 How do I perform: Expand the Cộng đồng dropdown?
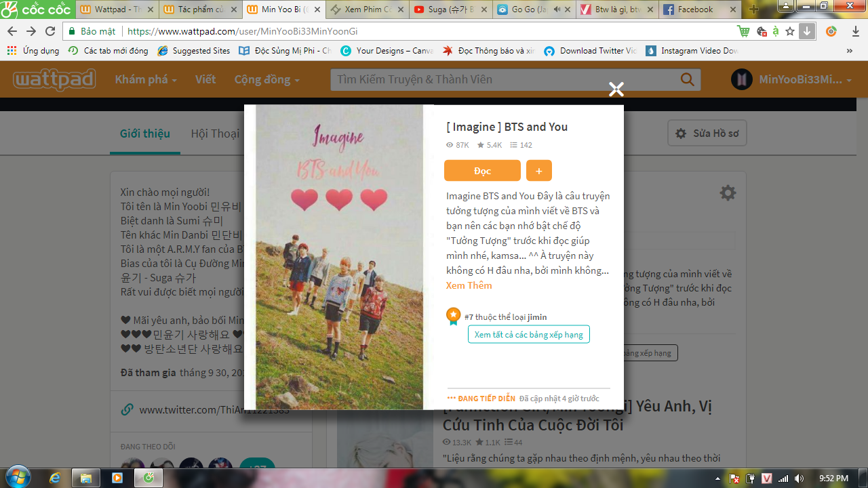click(267, 79)
